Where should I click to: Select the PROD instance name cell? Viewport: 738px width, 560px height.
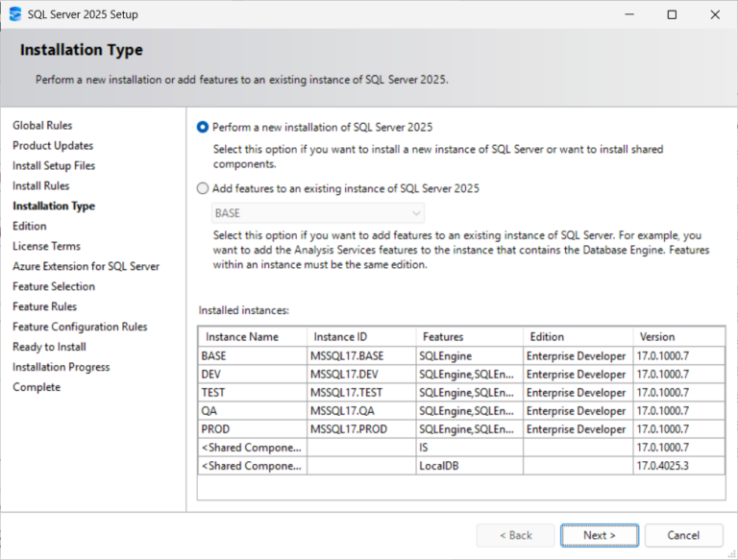(x=253, y=429)
